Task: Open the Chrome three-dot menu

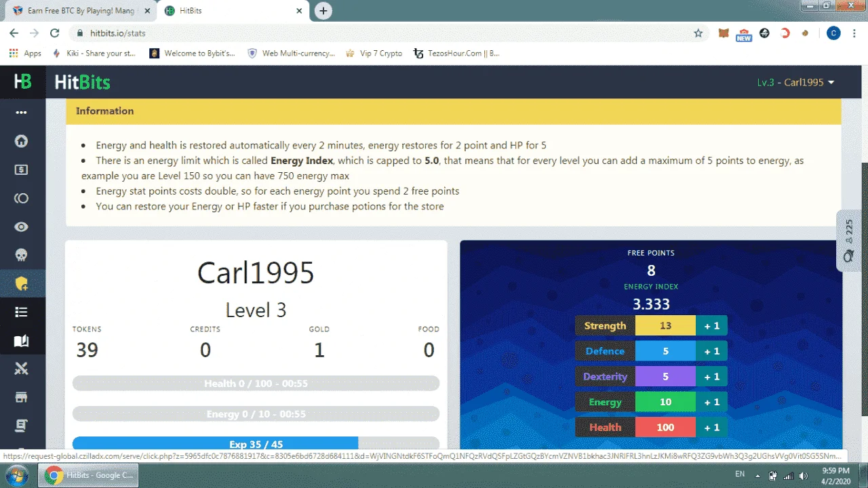Action: (856, 33)
